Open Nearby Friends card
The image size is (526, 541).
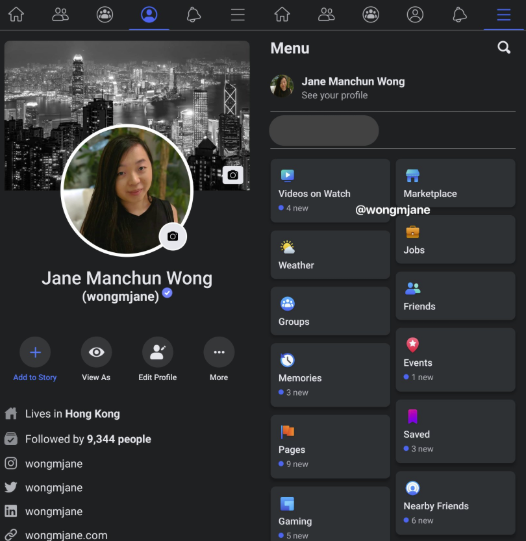click(455, 503)
